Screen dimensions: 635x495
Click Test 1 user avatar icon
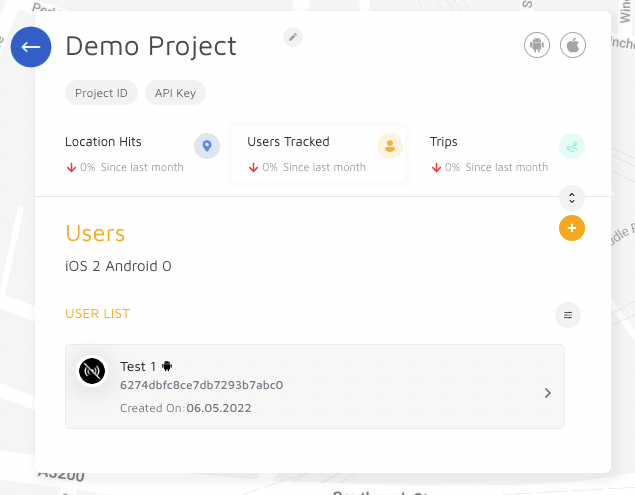click(93, 371)
